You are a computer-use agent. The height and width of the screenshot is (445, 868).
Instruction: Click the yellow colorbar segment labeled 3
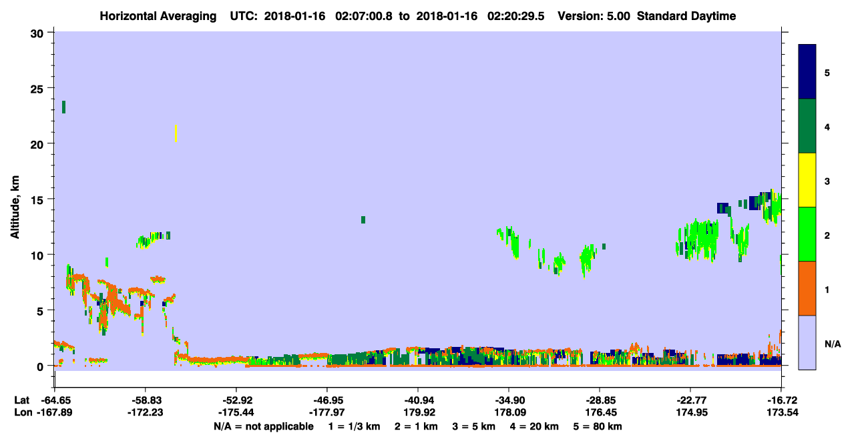807,180
